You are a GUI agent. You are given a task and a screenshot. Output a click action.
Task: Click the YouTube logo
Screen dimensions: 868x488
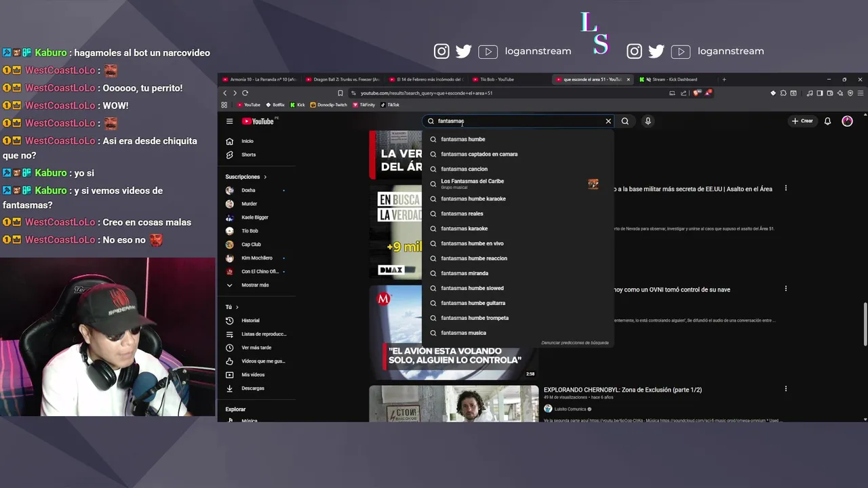pyautogui.click(x=259, y=121)
